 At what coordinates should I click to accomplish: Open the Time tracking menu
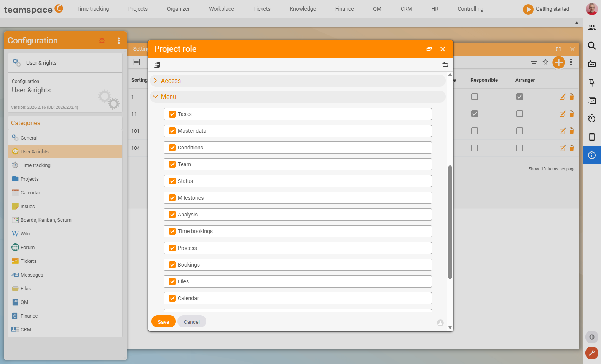click(x=93, y=9)
